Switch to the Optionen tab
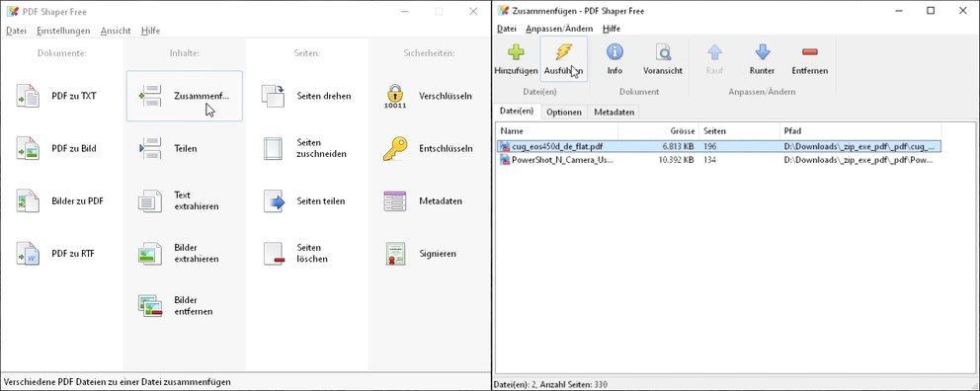980x391 pixels. [x=564, y=113]
